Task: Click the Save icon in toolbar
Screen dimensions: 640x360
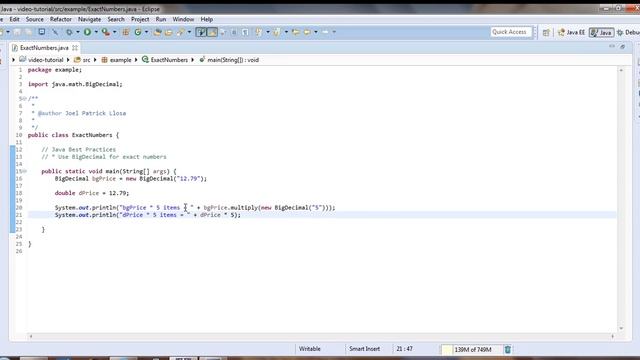Action: [x=17, y=32]
